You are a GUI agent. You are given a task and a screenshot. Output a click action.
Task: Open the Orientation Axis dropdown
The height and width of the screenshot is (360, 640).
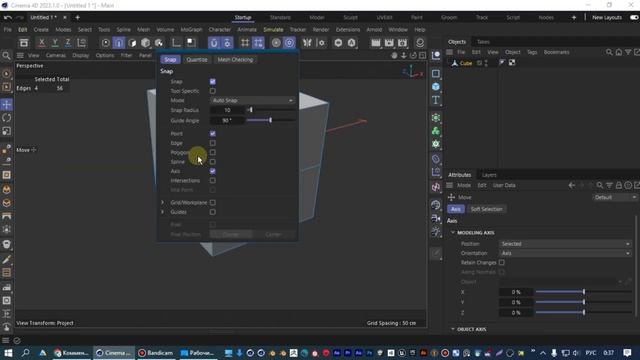click(x=565, y=253)
